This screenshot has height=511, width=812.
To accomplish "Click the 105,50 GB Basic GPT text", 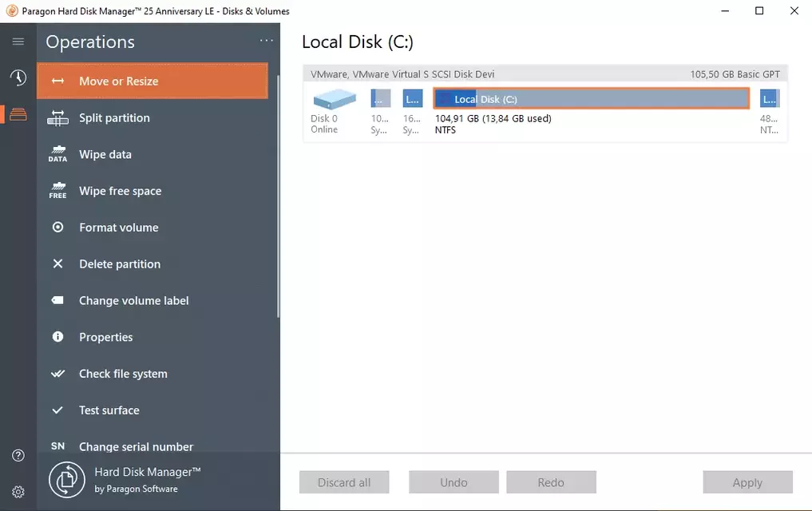I will pos(735,74).
